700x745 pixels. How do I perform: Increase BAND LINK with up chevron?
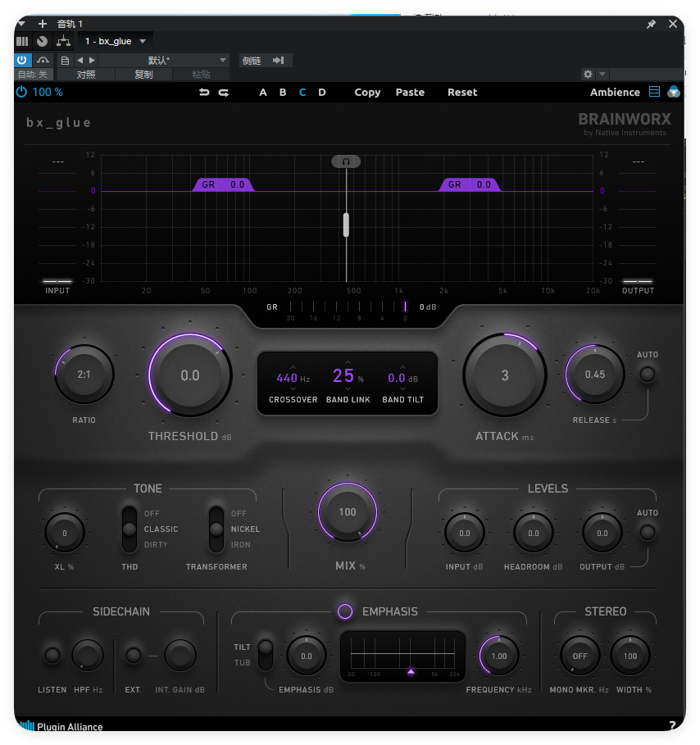tap(348, 362)
